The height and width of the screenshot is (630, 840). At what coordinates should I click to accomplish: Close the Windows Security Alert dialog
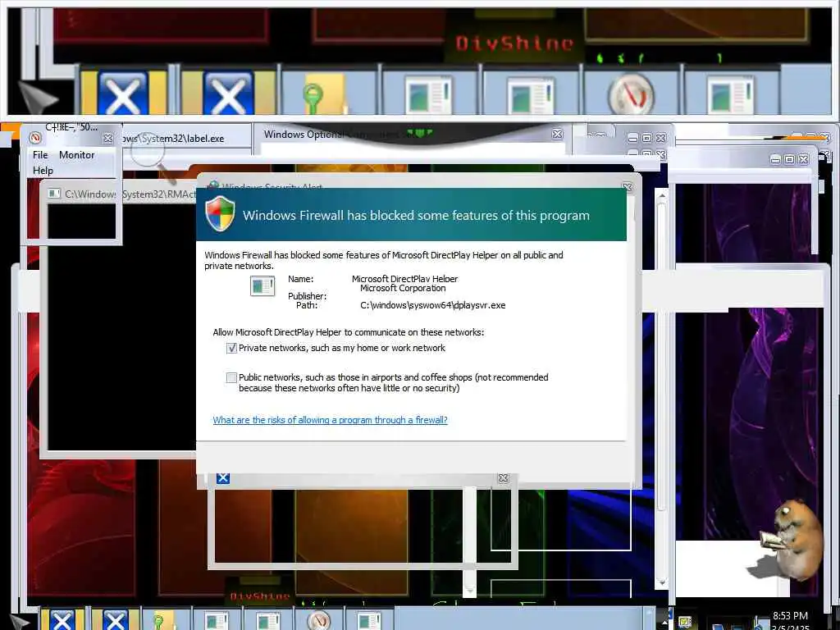[x=628, y=187]
